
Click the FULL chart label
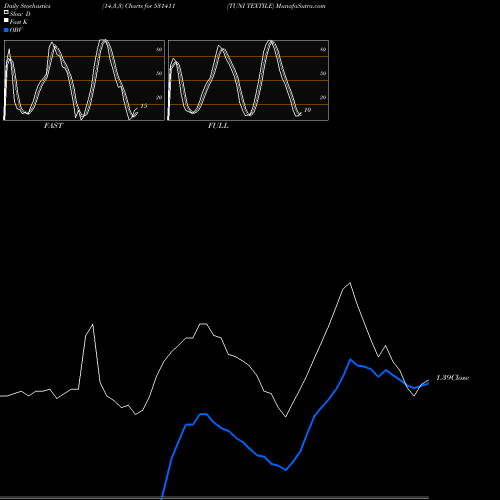point(218,126)
